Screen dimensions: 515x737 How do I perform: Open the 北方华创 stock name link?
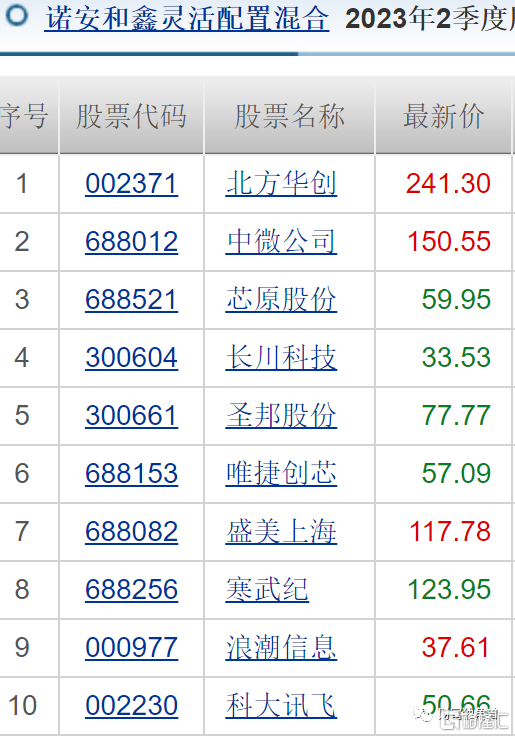[x=281, y=183]
